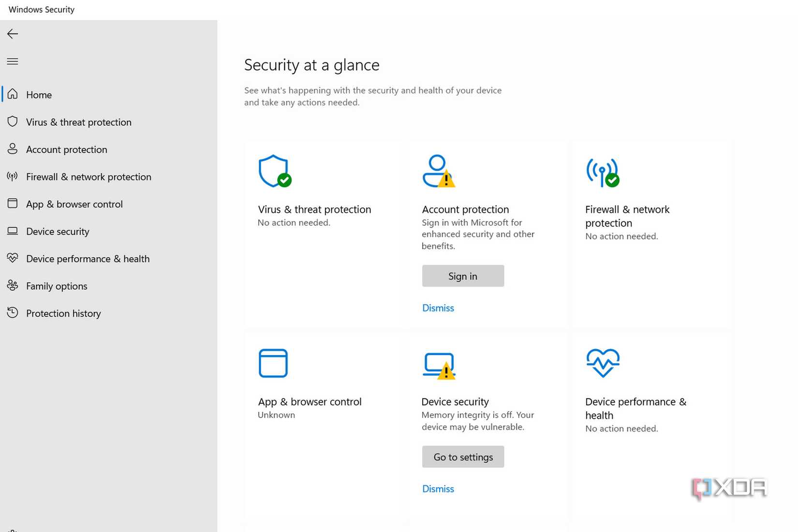The height and width of the screenshot is (532, 798).
Task: Click the Account protection person icon in sidebar
Action: coord(13,149)
